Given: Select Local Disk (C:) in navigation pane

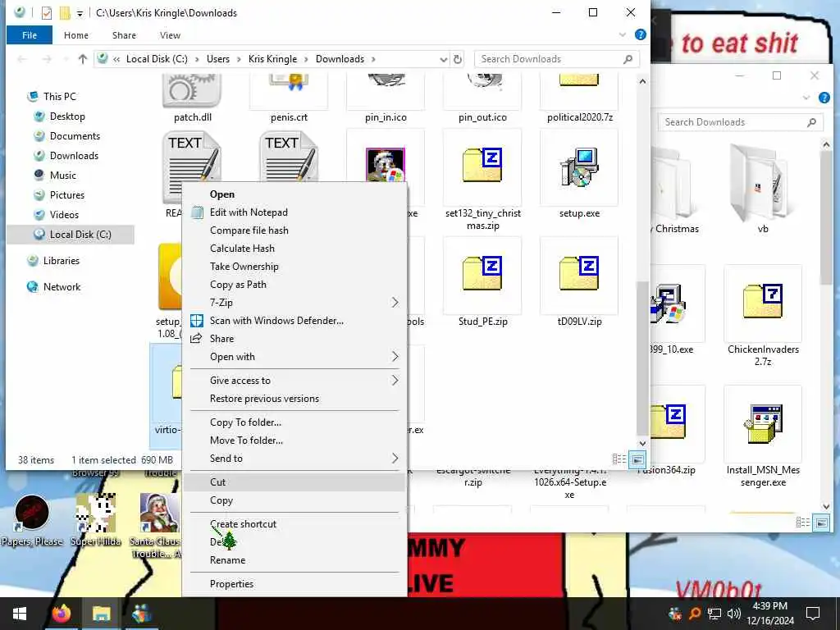Looking at the screenshot, I should [71, 235].
